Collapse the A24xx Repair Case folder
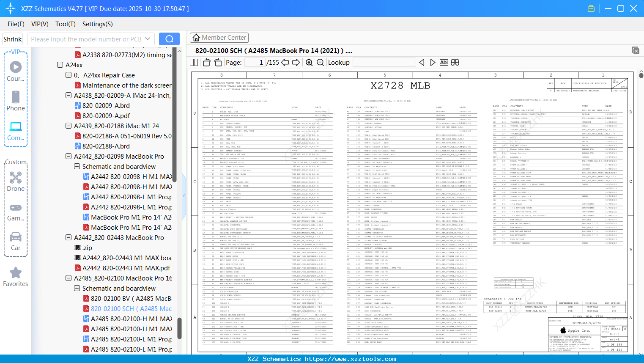Image resolution: width=644 pixels, height=363 pixels. tap(69, 75)
